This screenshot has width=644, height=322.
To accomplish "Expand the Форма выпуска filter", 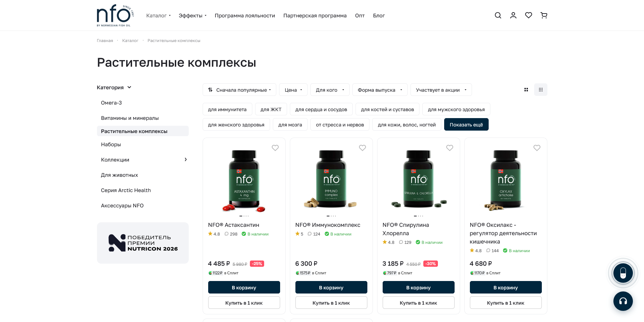I will tap(380, 90).
